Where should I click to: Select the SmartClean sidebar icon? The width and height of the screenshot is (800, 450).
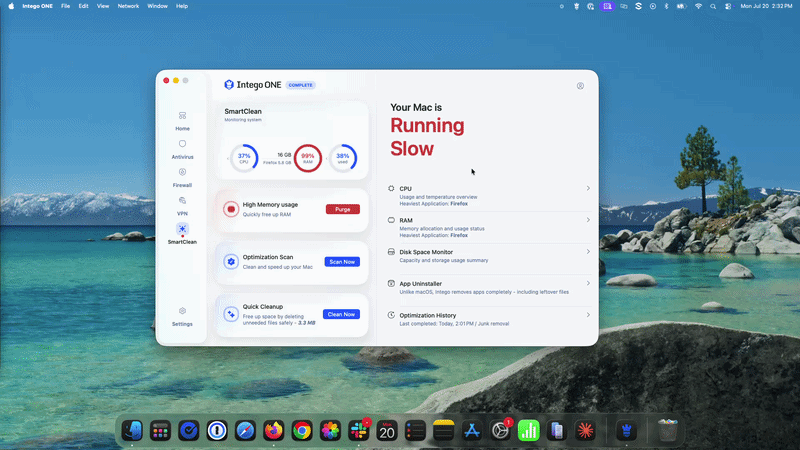point(182,229)
